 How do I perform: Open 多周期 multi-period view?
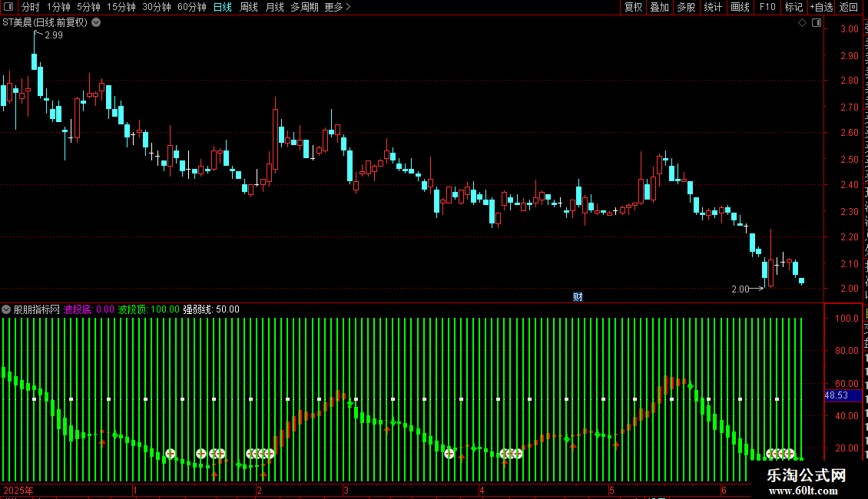point(304,7)
